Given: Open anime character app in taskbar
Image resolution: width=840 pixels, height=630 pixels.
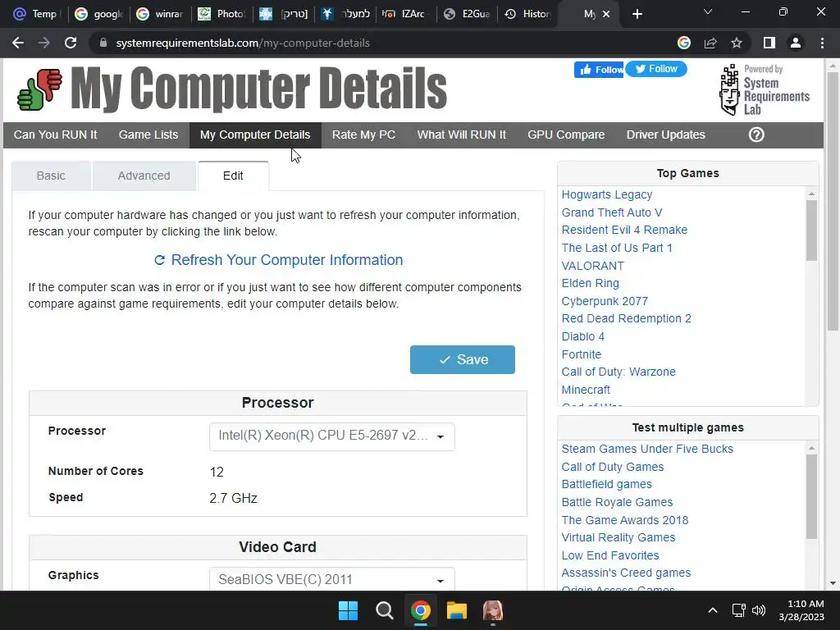Looking at the screenshot, I should (493, 610).
